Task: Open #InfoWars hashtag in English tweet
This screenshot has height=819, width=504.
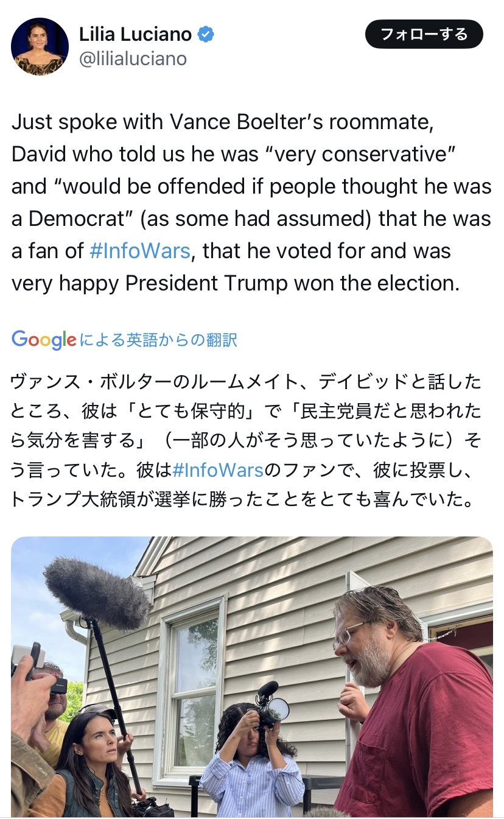Action: (x=140, y=251)
